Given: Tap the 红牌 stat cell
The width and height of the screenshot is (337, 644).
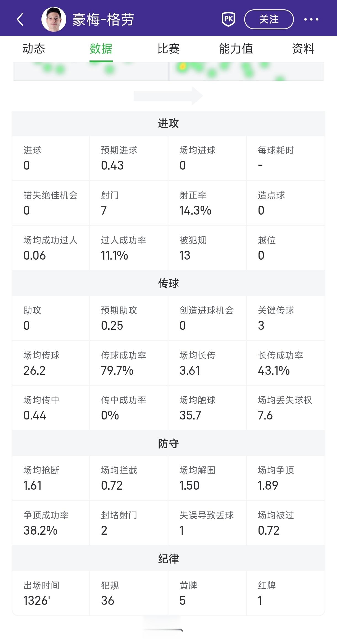Looking at the screenshot, I should click(x=286, y=593).
